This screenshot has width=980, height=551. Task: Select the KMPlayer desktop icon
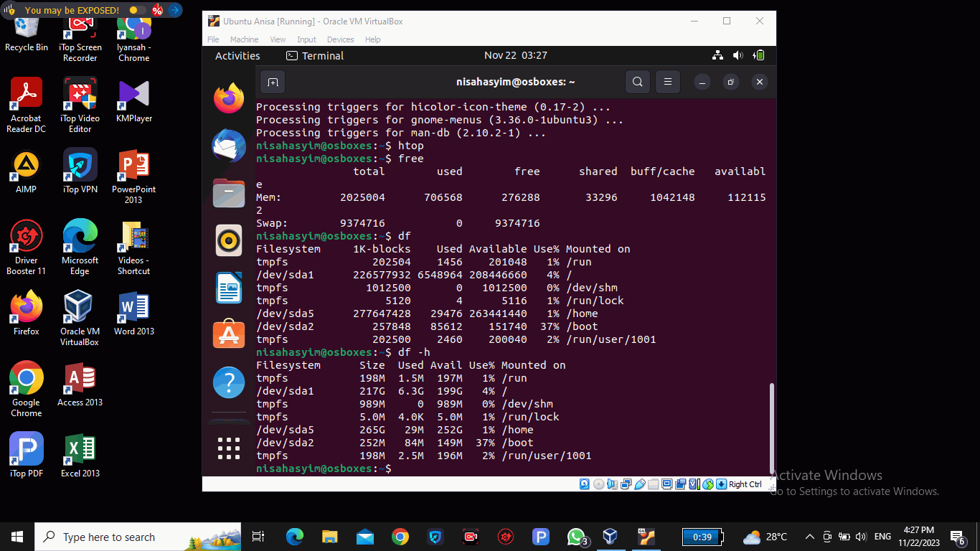pos(134,100)
